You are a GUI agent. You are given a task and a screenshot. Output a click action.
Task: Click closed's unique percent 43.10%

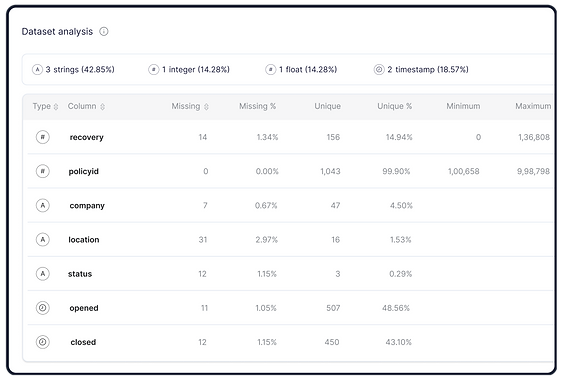399,342
